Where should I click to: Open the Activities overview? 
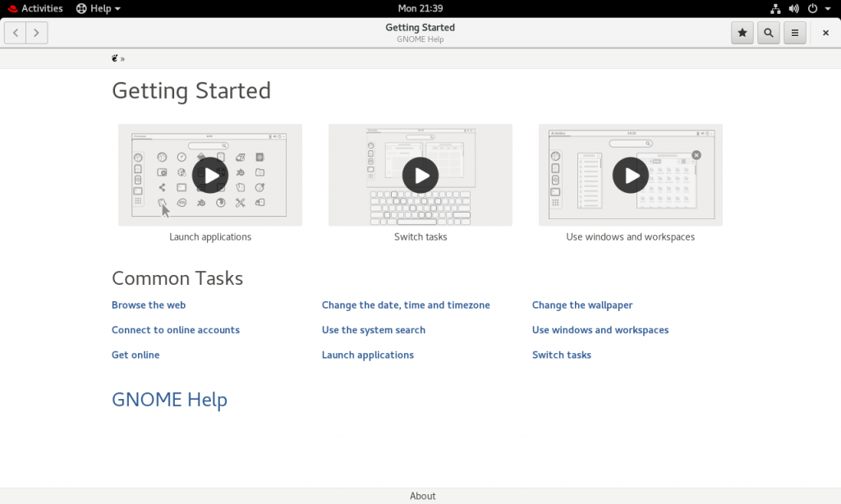pos(35,8)
